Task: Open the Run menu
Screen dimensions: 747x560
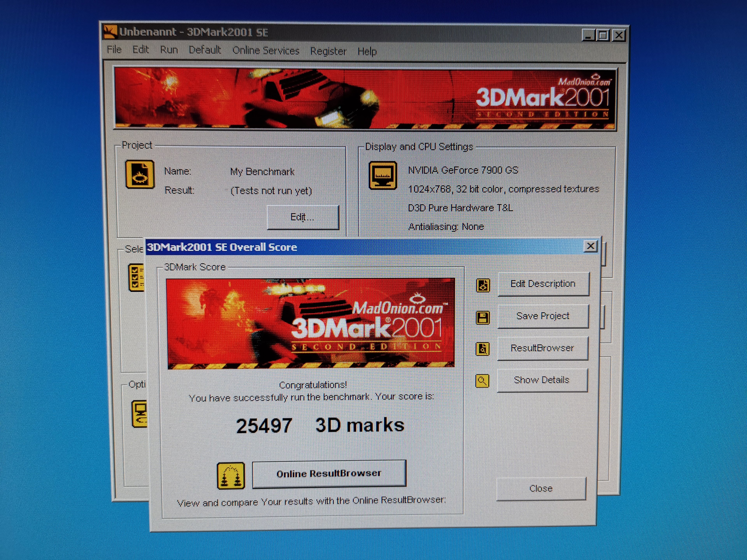Action: point(169,50)
